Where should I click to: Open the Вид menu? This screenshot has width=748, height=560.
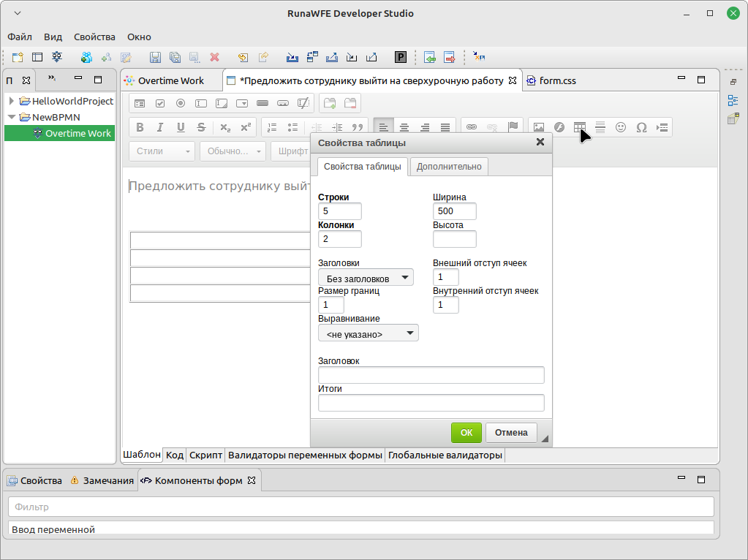point(53,37)
